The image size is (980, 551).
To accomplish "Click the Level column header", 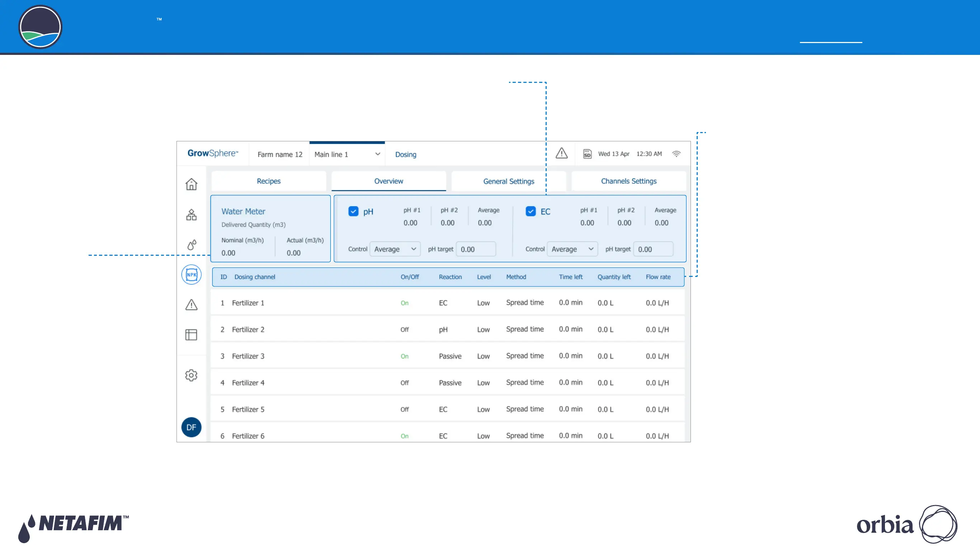I will coord(484,277).
